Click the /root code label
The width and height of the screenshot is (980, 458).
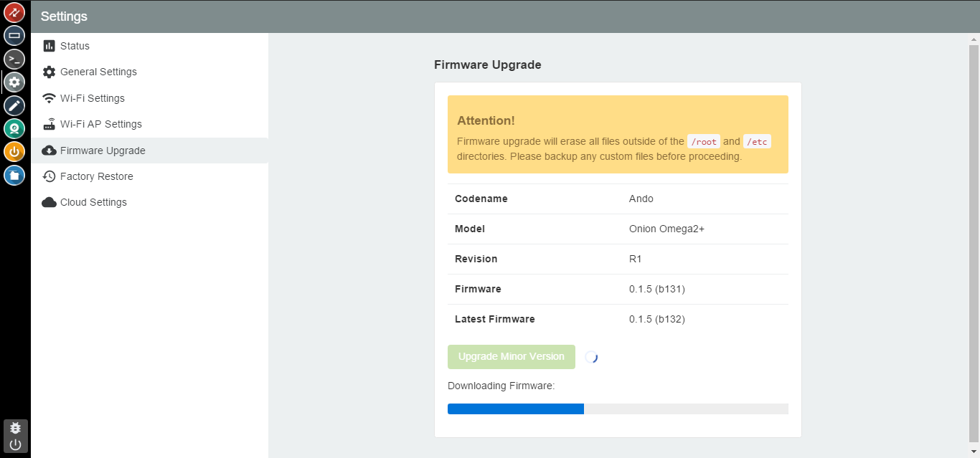[704, 142]
